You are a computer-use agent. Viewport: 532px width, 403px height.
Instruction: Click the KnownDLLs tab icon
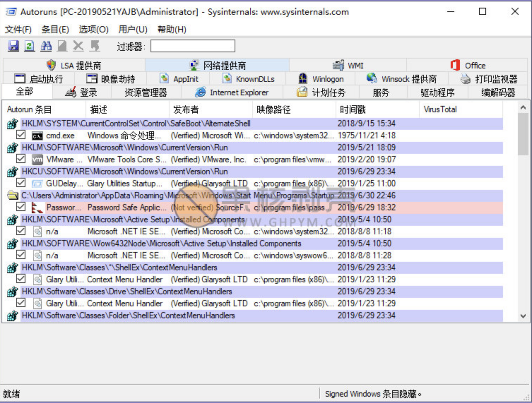pos(227,78)
